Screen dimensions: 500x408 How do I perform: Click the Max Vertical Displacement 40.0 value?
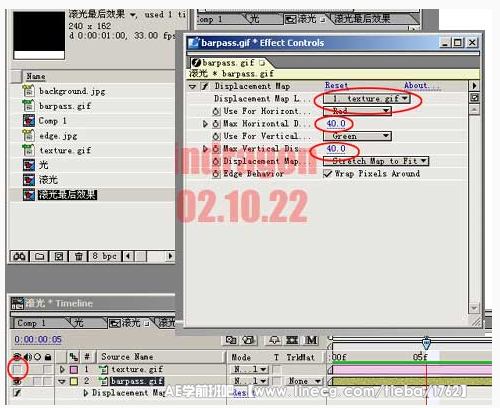336,149
